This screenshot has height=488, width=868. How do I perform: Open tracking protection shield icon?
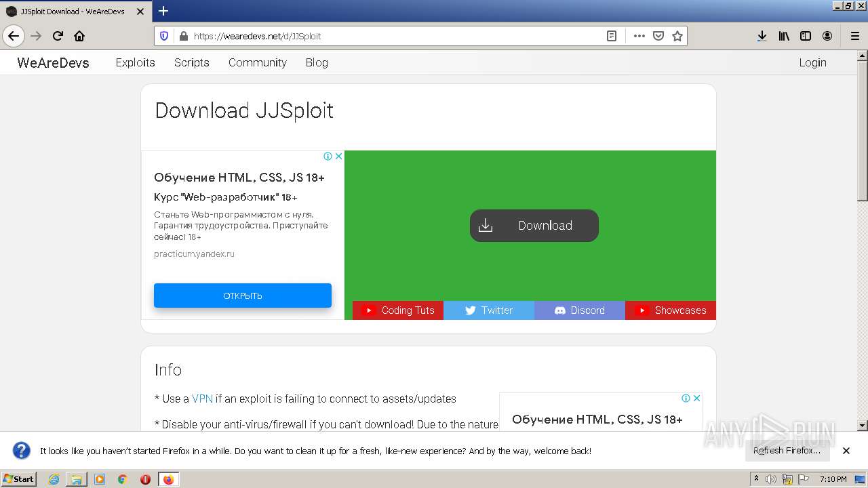click(164, 36)
